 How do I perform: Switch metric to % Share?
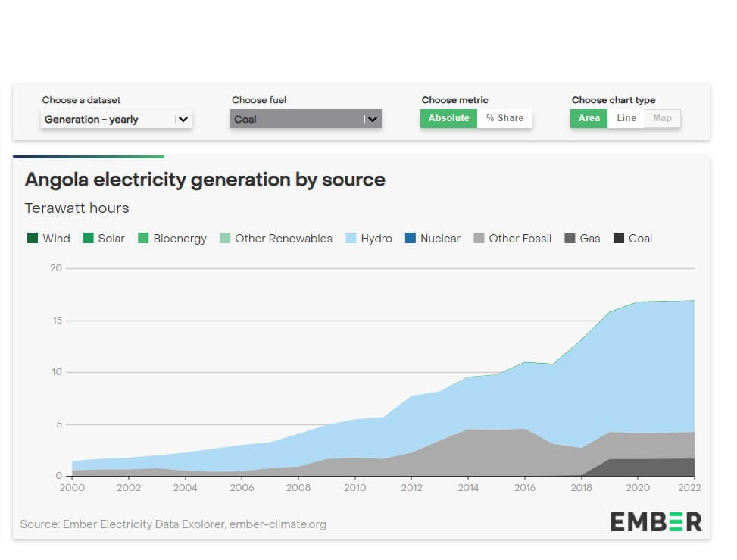click(504, 118)
